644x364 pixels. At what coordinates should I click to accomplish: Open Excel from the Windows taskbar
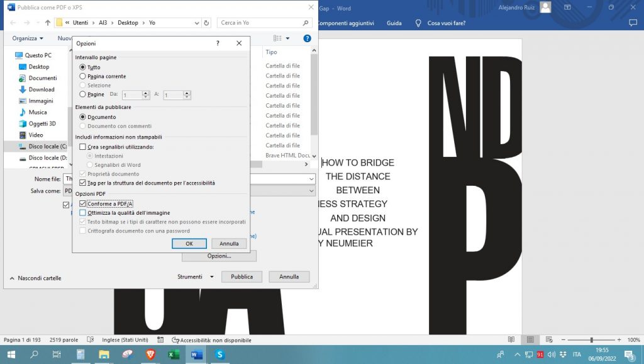(174, 355)
